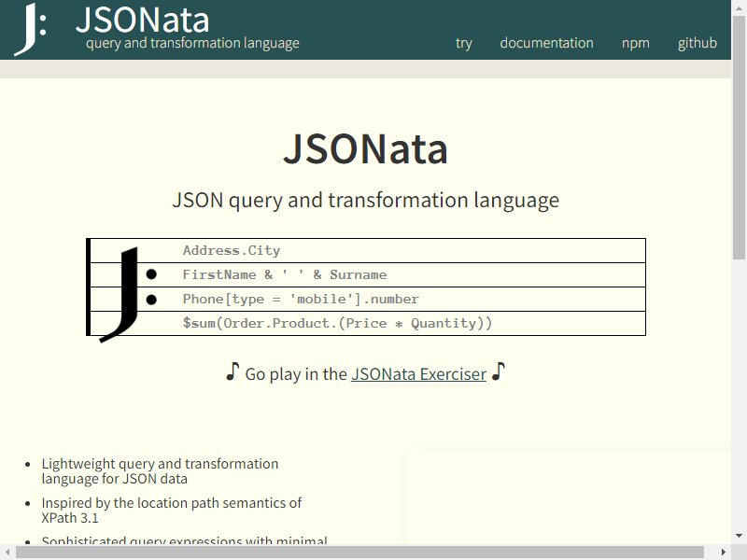Click the large 'JSONata' page heading
This screenshot has width=747, height=560.
(365, 149)
